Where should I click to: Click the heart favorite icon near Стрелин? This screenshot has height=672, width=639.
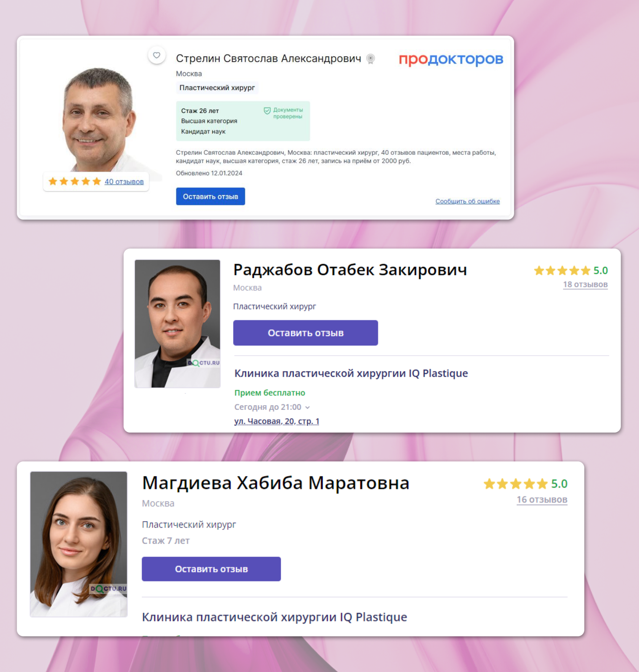pos(157,56)
